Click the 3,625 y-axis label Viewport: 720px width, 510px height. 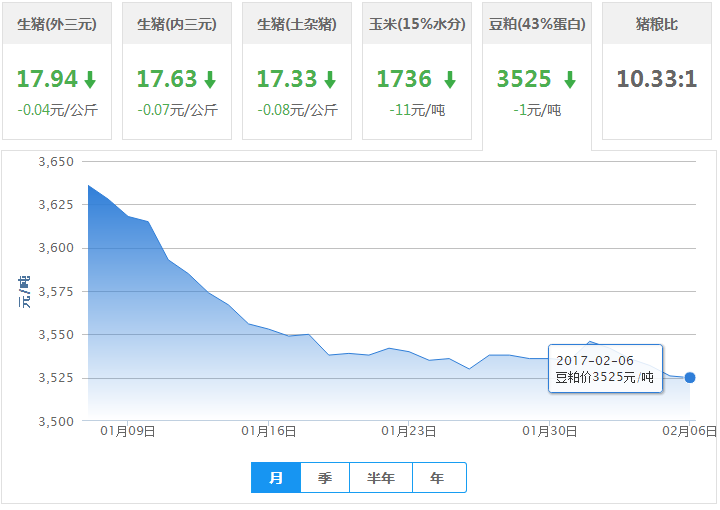tap(56, 205)
